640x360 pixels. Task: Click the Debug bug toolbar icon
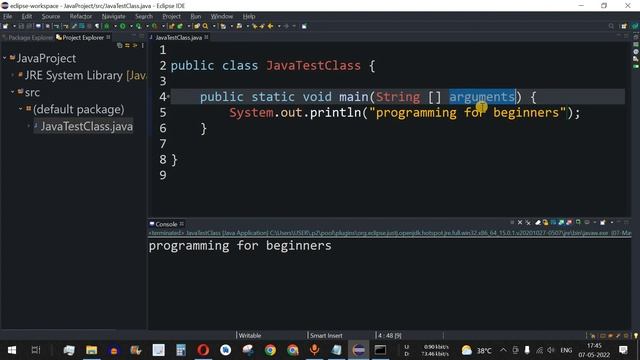point(106,26)
